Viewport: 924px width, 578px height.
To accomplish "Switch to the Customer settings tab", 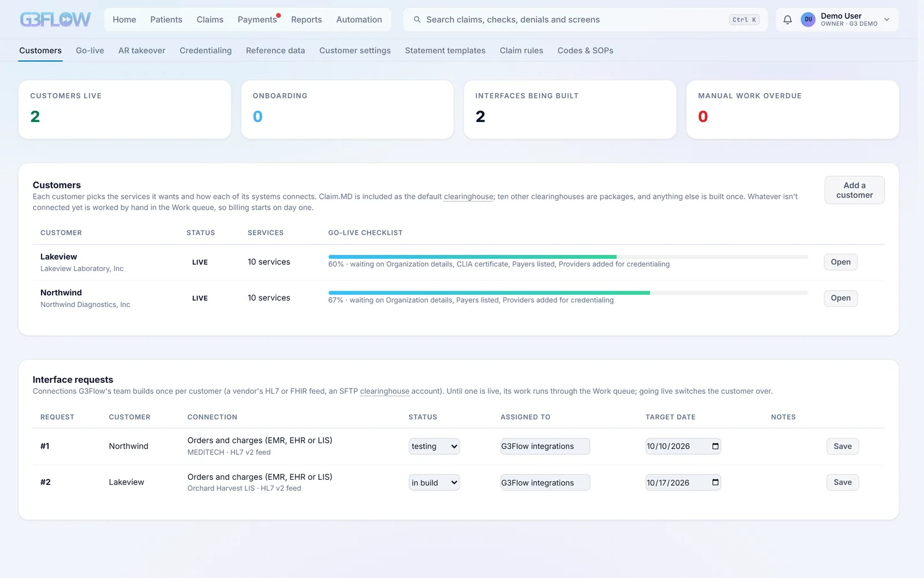I will [355, 51].
